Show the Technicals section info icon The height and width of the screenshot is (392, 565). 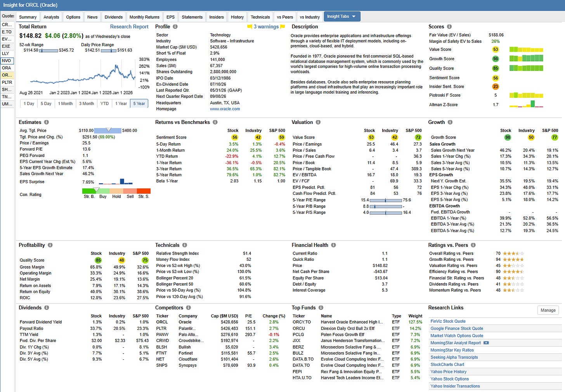184,245
